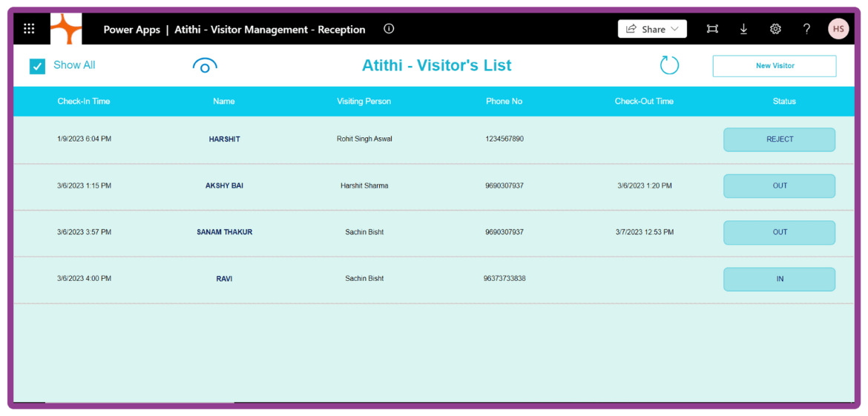Open the app details info icon

click(389, 29)
